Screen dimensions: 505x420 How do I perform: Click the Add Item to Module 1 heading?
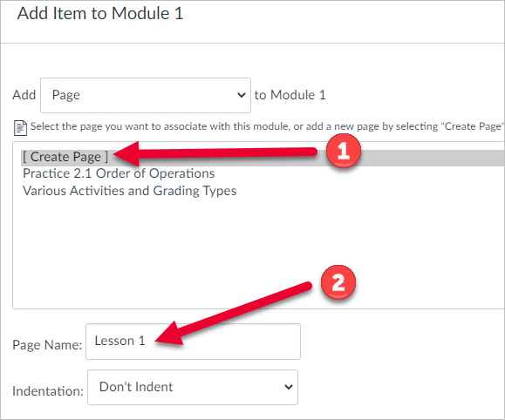pyautogui.click(x=100, y=14)
